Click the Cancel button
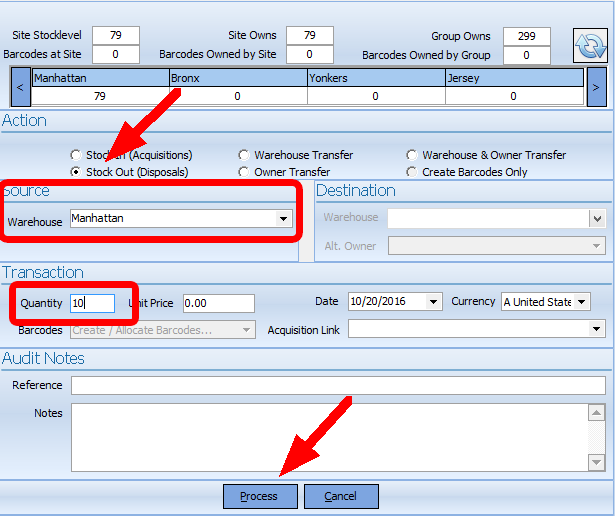615x516 pixels. tap(341, 496)
